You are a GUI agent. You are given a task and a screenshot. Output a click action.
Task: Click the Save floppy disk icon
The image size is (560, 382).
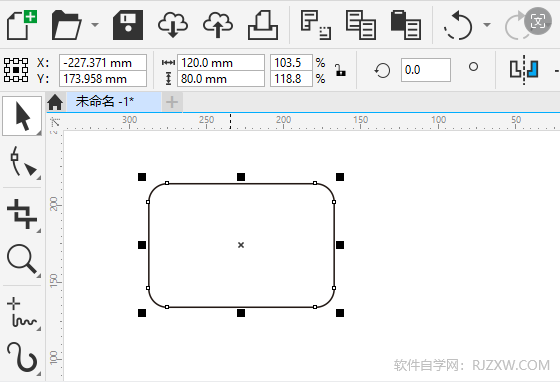pos(128,25)
